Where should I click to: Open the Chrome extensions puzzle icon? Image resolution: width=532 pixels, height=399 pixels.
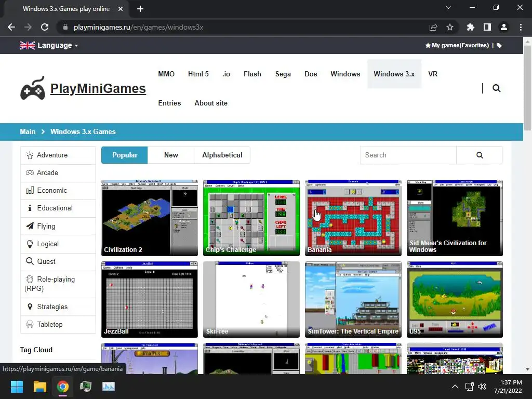coord(471,27)
